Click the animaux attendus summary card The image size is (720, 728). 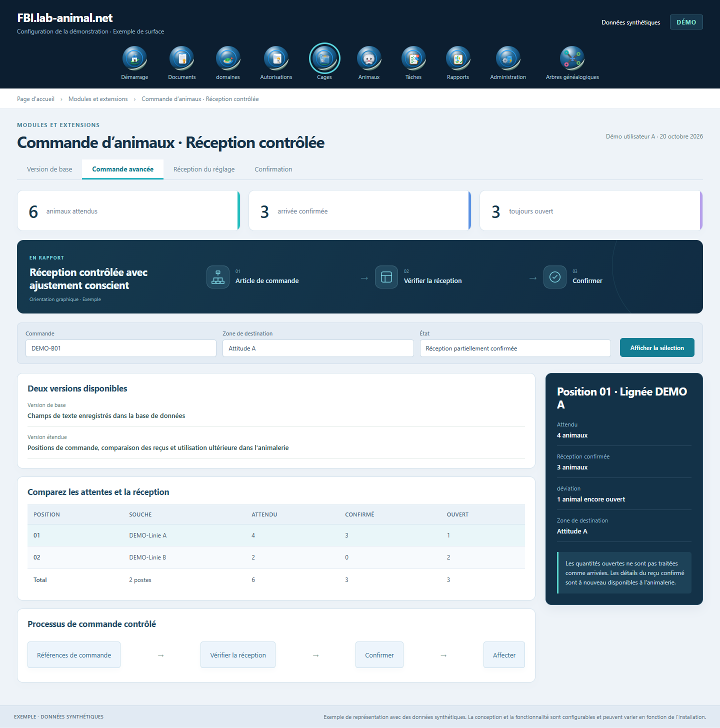(x=128, y=210)
